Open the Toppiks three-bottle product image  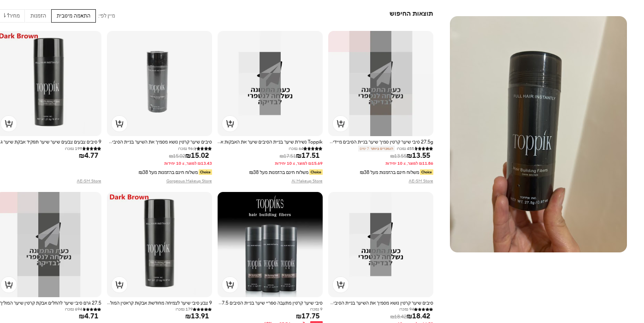(270, 245)
